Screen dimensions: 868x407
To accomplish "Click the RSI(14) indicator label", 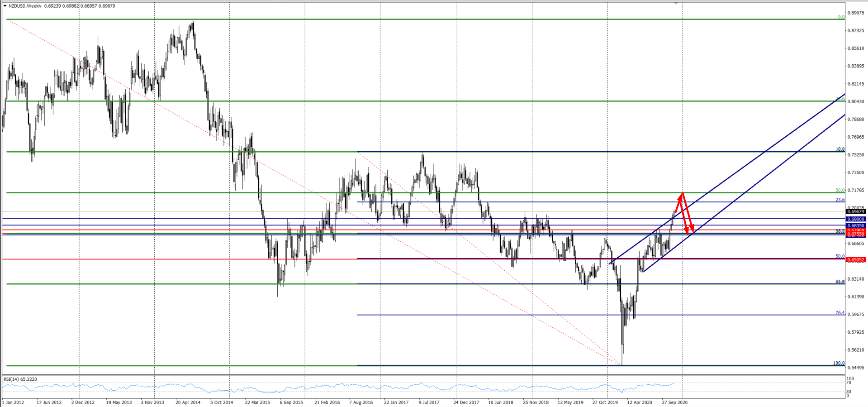I will point(20,379).
